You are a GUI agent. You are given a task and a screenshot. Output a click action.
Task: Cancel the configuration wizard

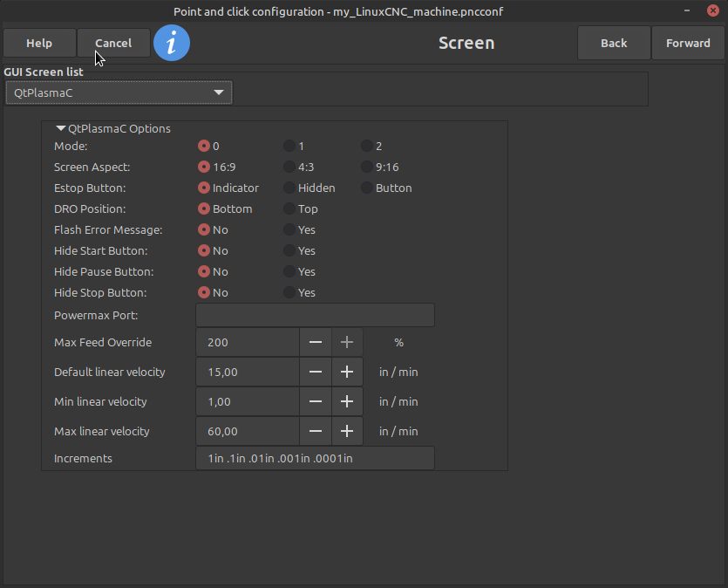tap(113, 44)
